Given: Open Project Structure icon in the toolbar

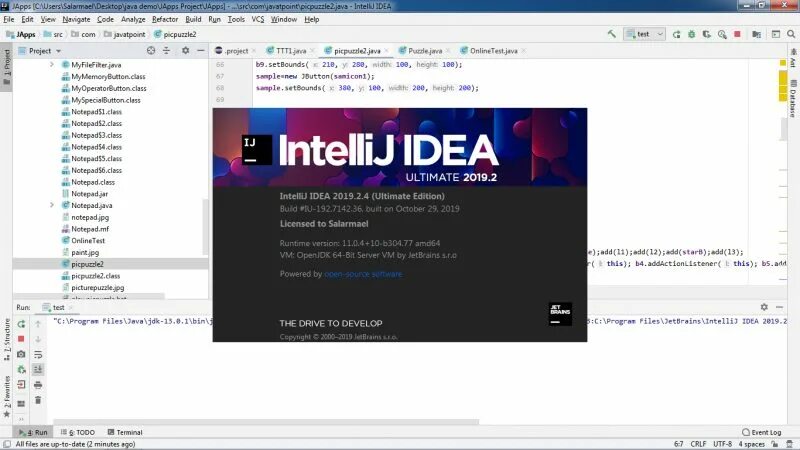Looking at the screenshot, I should pos(757,34).
